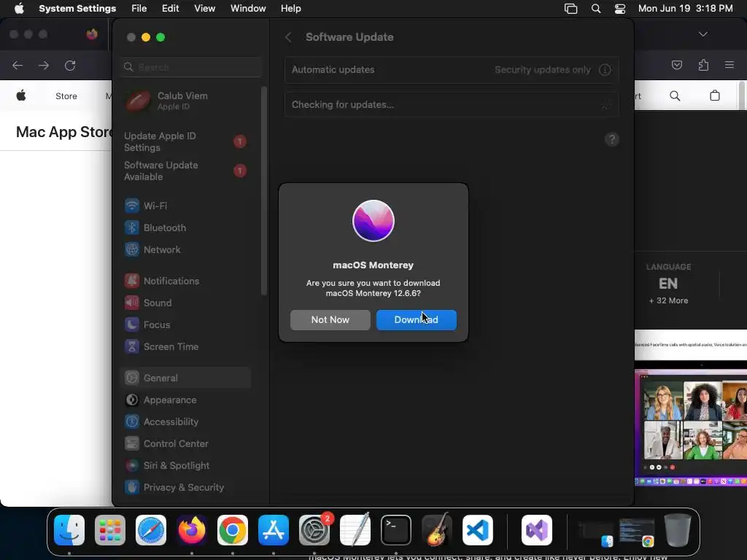
Task: Dismiss dialog with Not Now button
Action: point(330,319)
